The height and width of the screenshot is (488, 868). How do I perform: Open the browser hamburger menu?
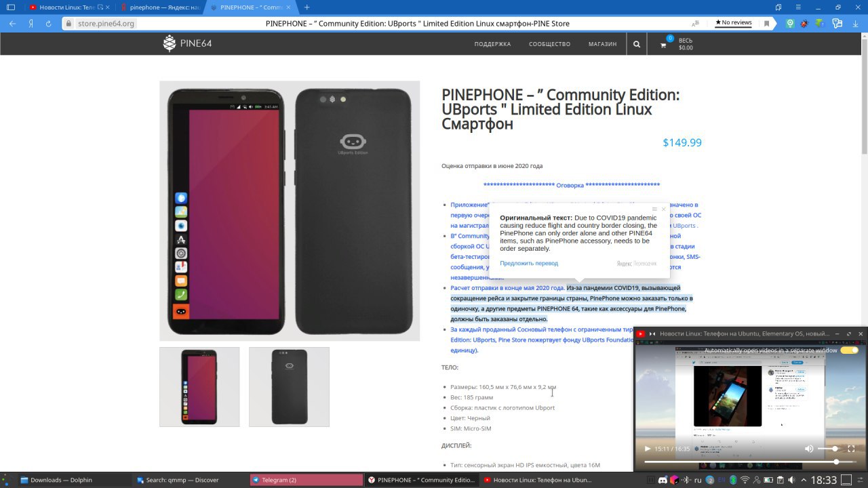coord(799,7)
